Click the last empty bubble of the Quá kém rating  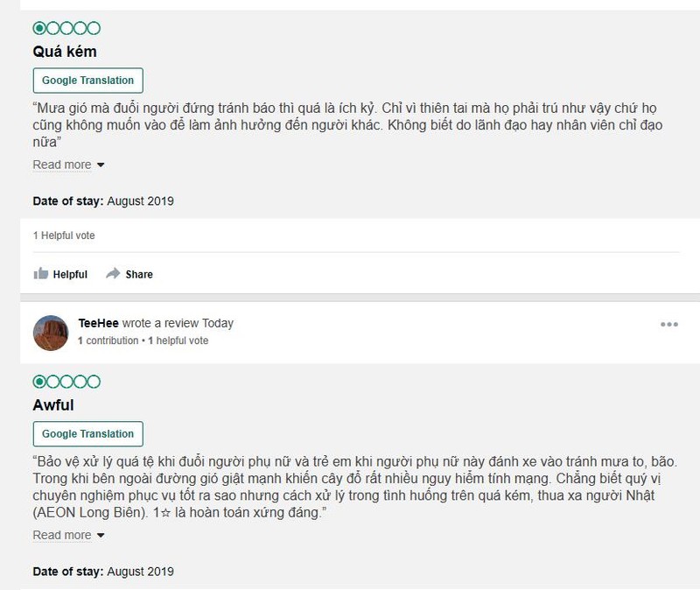[94, 28]
